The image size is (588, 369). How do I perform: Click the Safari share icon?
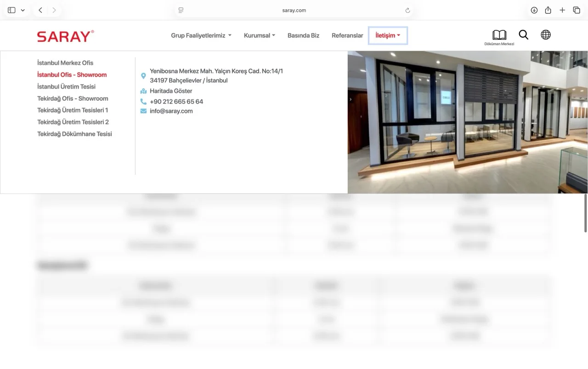pyautogui.click(x=548, y=10)
